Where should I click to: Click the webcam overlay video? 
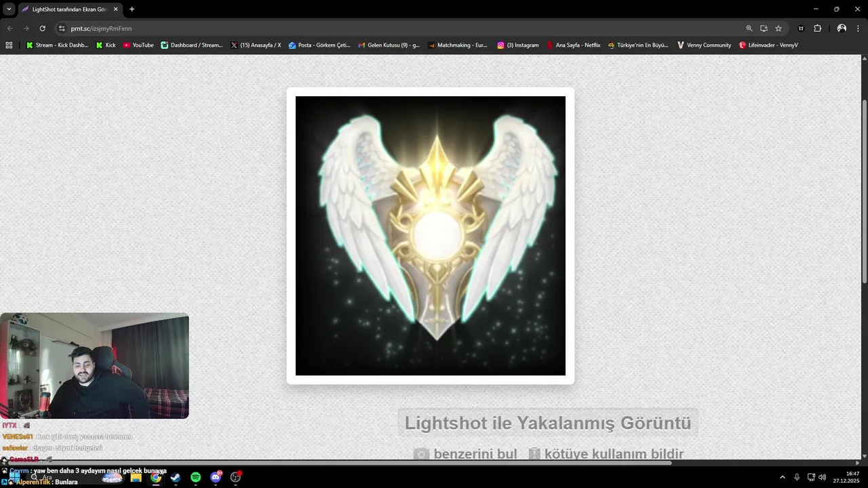coord(94,366)
